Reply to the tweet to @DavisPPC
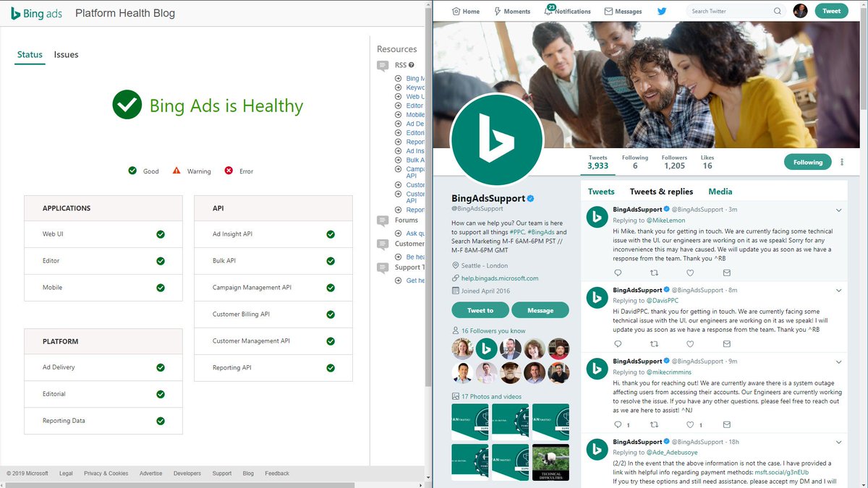Image resolution: width=868 pixels, height=488 pixels. pos(618,344)
